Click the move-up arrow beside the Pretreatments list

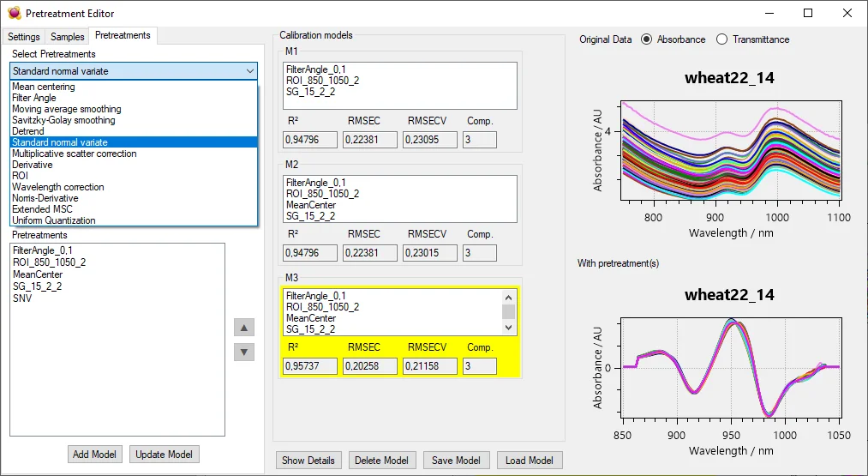(244, 328)
